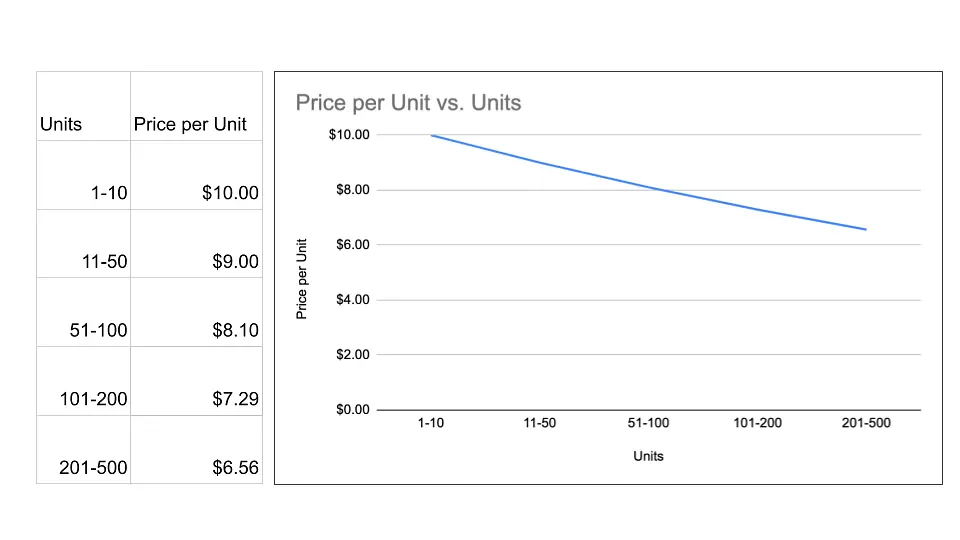The width and height of the screenshot is (960, 540).
Task: Click the blue price trend line
Action: pos(648,186)
